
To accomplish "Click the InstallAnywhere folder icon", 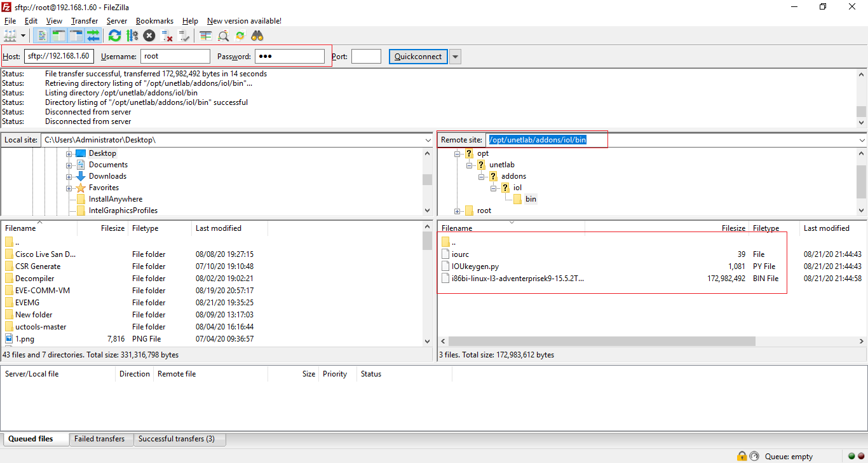I will [x=81, y=199].
